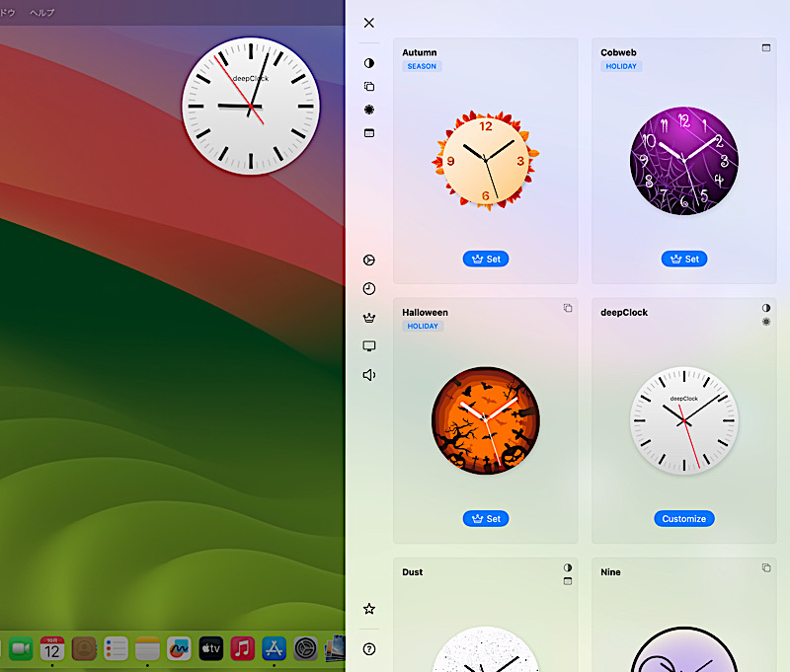
Task: Open the Music app from the Dock
Action: [x=242, y=648]
